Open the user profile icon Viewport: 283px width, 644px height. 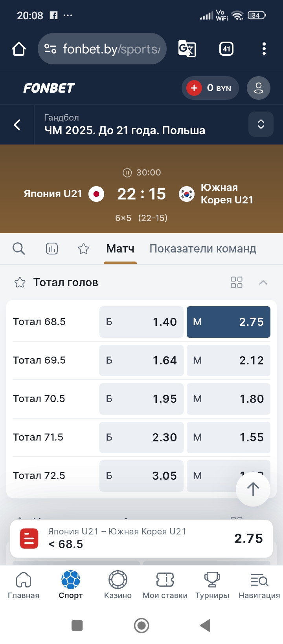coord(258,88)
